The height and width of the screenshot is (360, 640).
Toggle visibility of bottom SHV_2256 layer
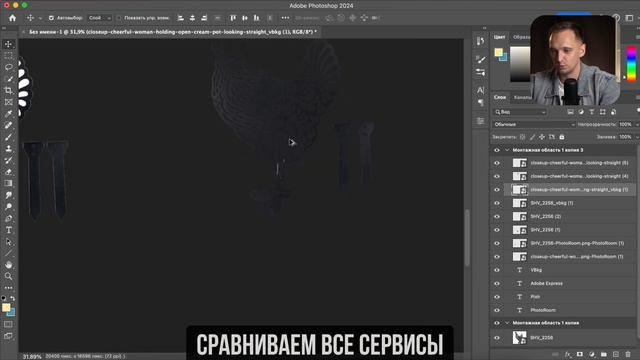coord(497,338)
